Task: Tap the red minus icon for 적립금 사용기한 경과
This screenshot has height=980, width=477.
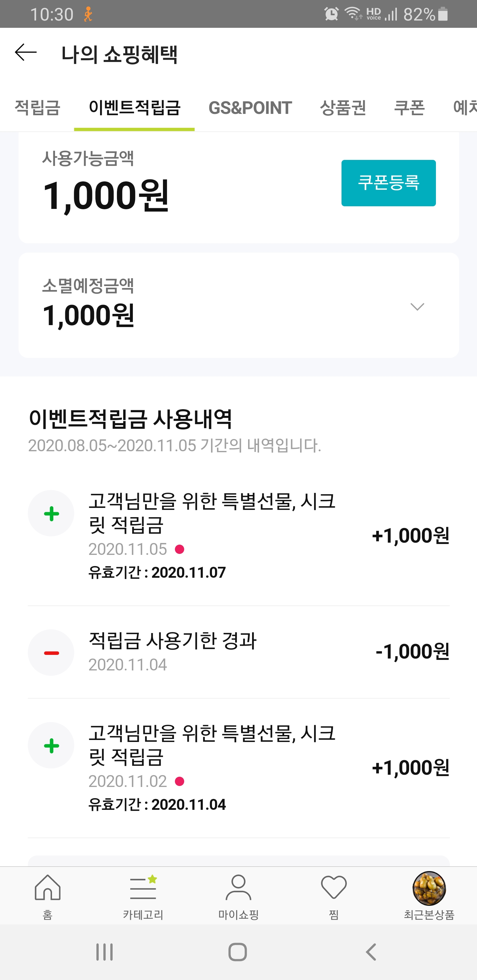Action: coord(51,653)
